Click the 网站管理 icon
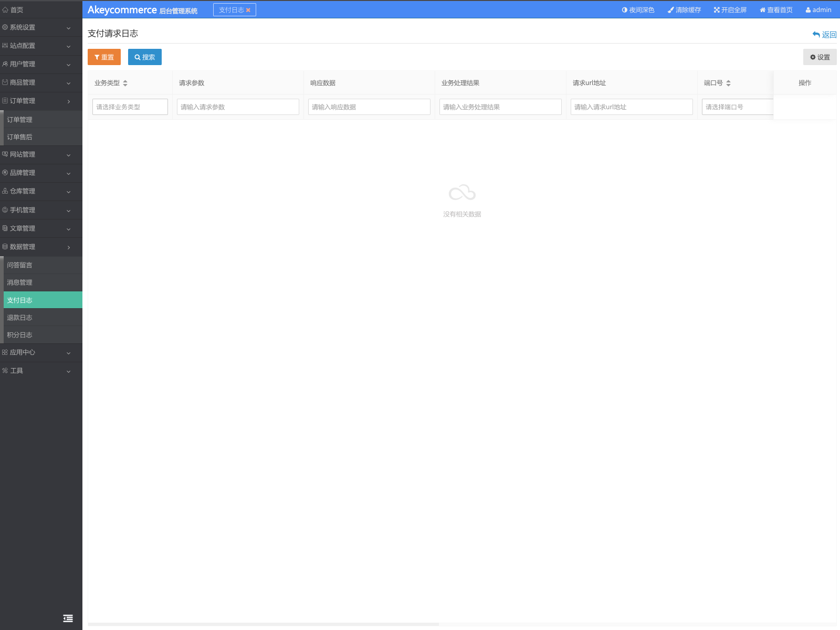 click(x=5, y=154)
